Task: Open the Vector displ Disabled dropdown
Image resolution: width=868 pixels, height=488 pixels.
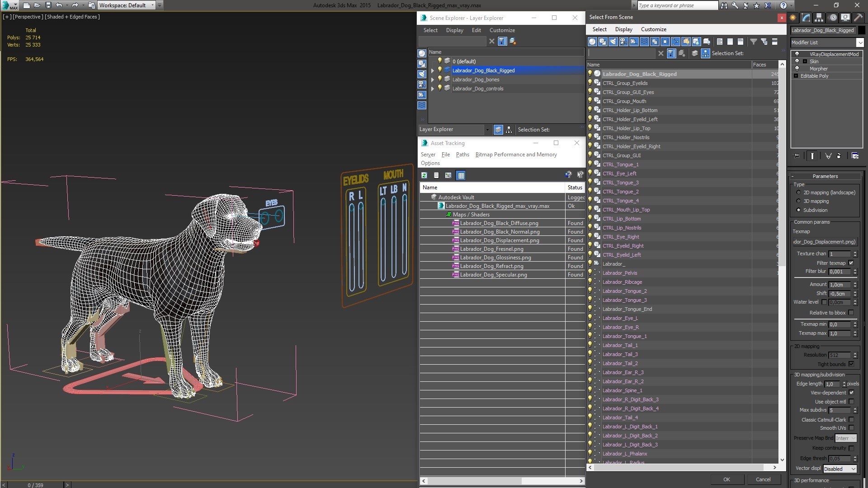Action: pos(840,469)
